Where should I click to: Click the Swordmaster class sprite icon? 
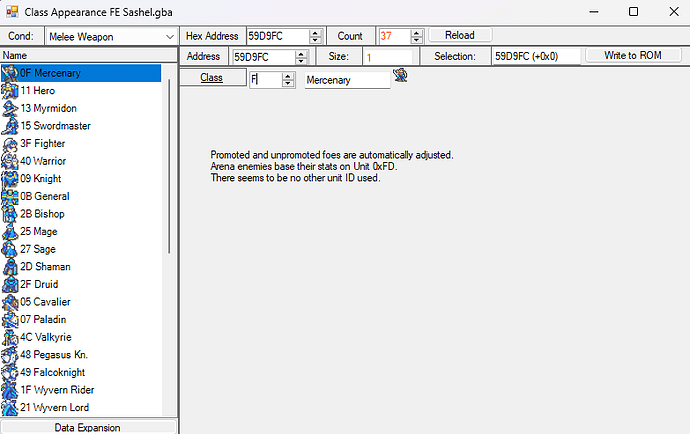(10, 125)
